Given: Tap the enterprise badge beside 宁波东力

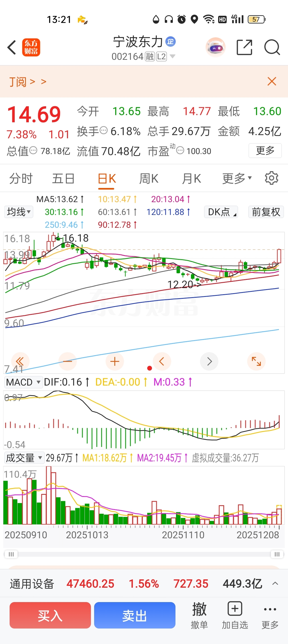Looking at the screenshot, I should [170, 41].
